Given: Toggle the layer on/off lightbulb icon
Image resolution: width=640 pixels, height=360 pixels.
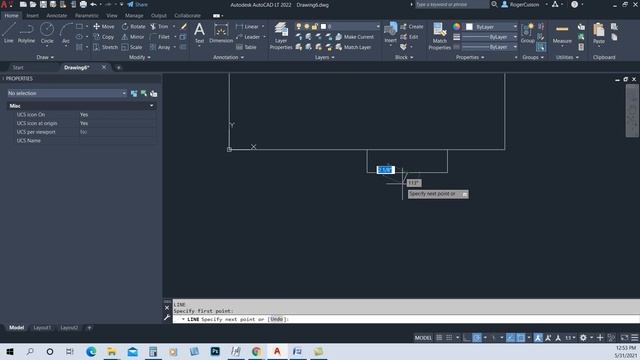Looking at the screenshot, I should point(299,27).
